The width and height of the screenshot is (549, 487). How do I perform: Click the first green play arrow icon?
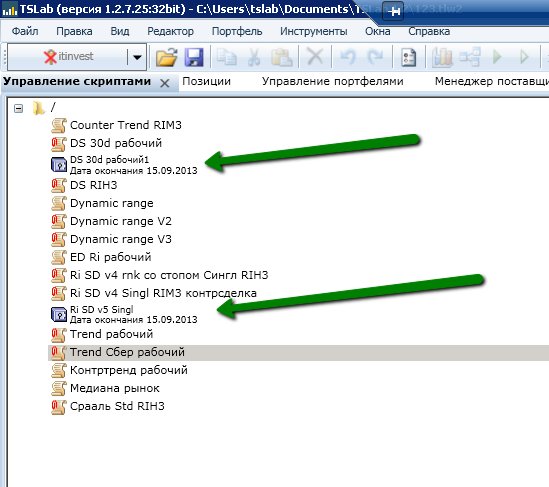point(497,56)
